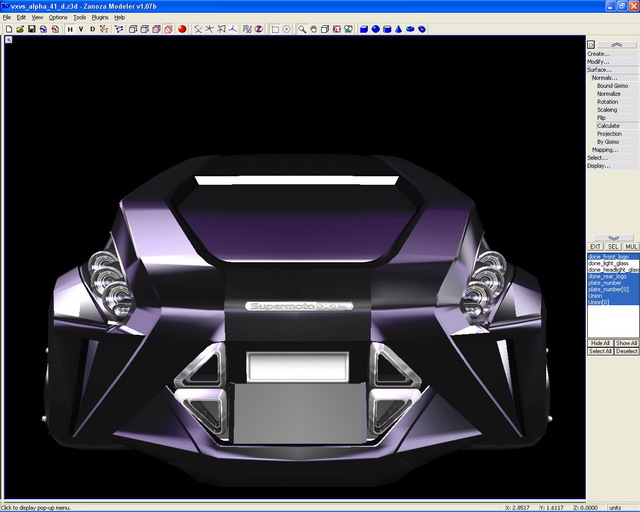The height and width of the screenshot is (512, 640).
Task: Collapse the Normals... section
Action: [x=604, y=78]
